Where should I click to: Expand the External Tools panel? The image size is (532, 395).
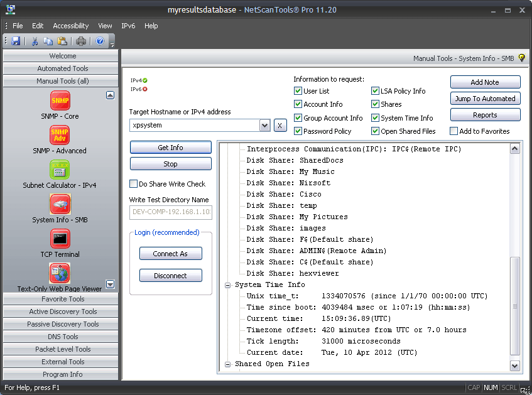point(61,362)
